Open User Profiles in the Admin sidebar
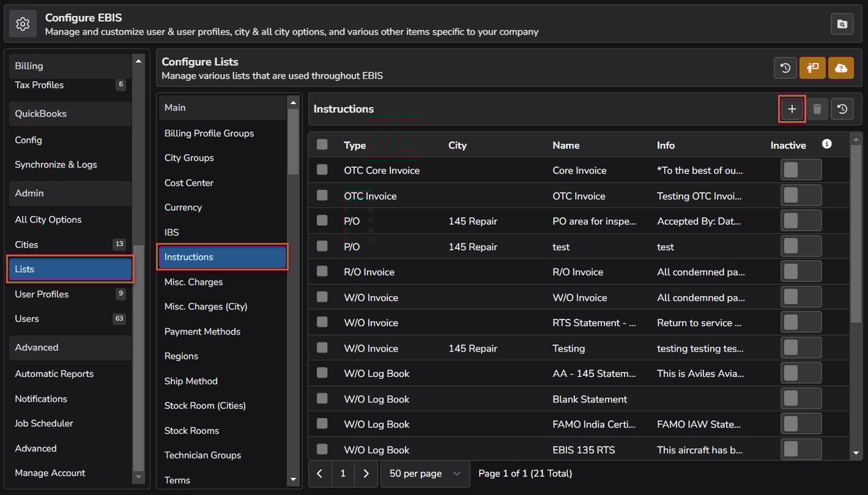 (x=42, y=294)
